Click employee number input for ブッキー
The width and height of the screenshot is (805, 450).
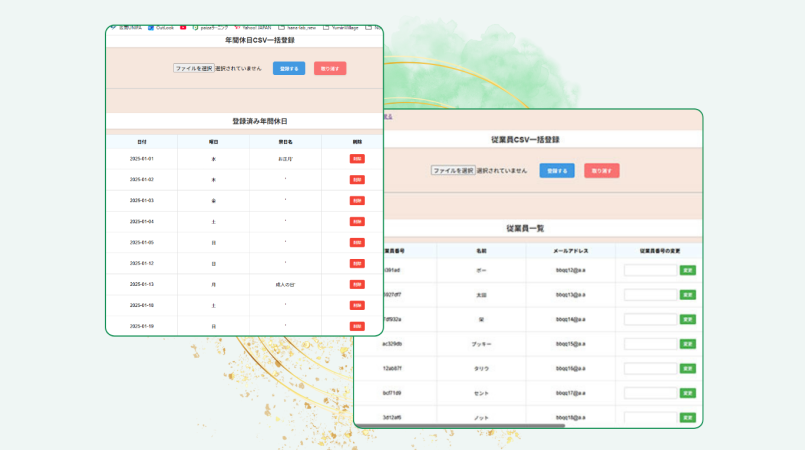coord(650,344)
